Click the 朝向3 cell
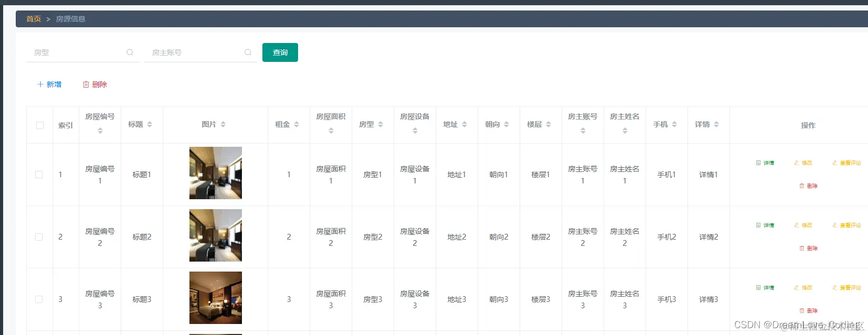 tap(499, 299)
